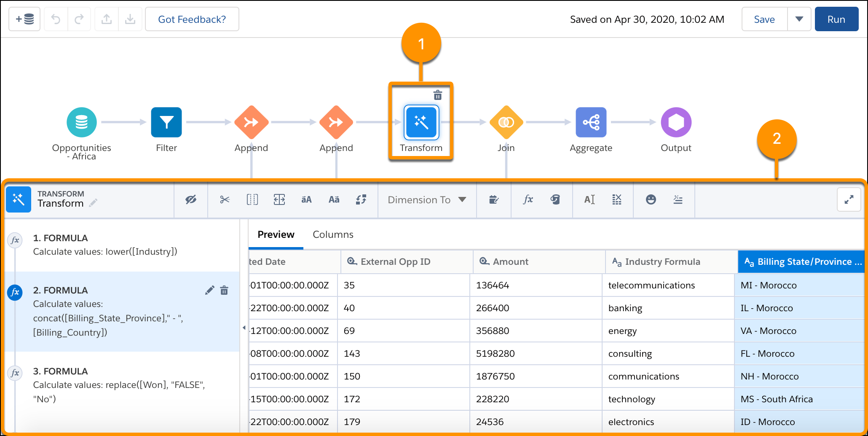Open the fx Formula transformation tool

click(x=528, y=199)
